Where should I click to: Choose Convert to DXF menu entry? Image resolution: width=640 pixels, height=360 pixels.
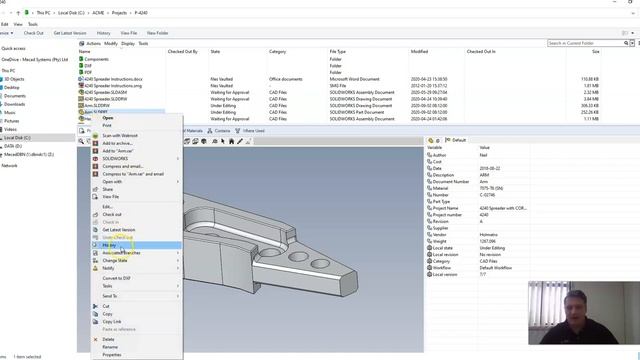tap(116, 278)
